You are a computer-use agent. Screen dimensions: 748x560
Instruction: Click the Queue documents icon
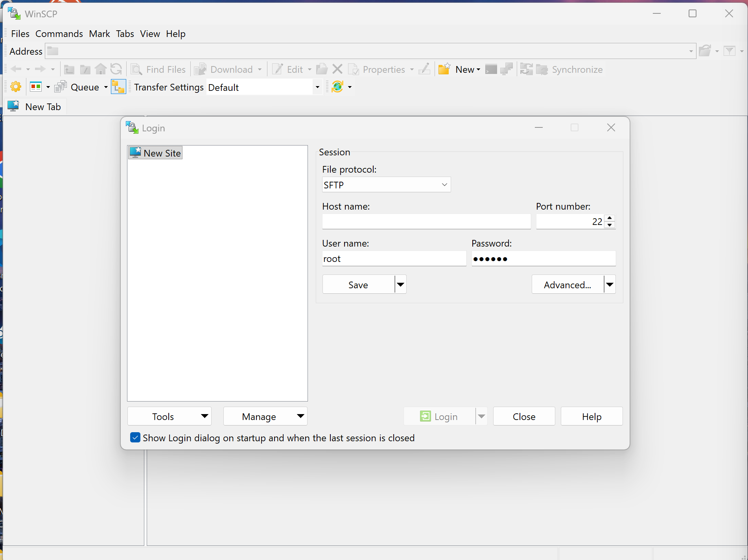coord(60,87)
